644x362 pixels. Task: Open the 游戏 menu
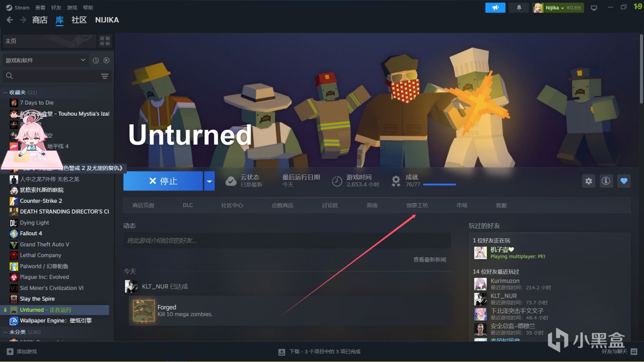coord(72,8)
